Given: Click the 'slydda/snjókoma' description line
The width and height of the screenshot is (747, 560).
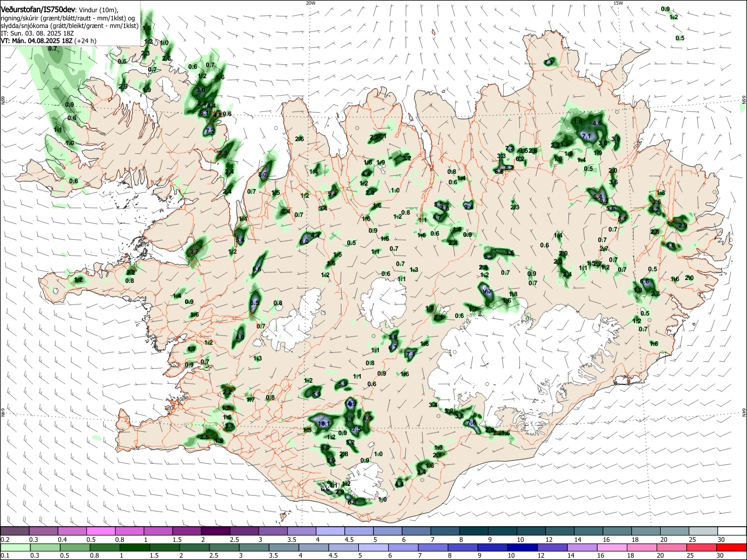Looking at the screenshot, I should coord(69,26).
